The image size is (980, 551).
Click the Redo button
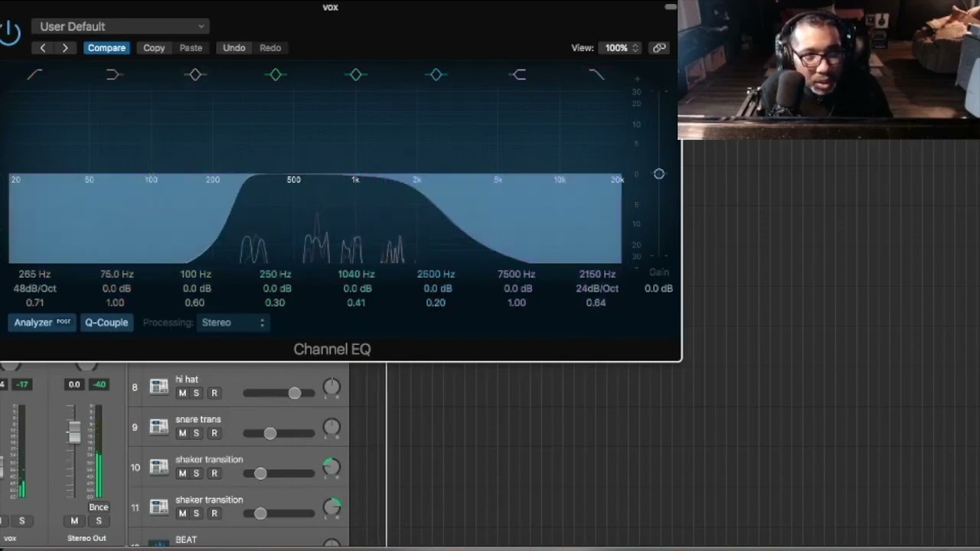tap(270, 47)
